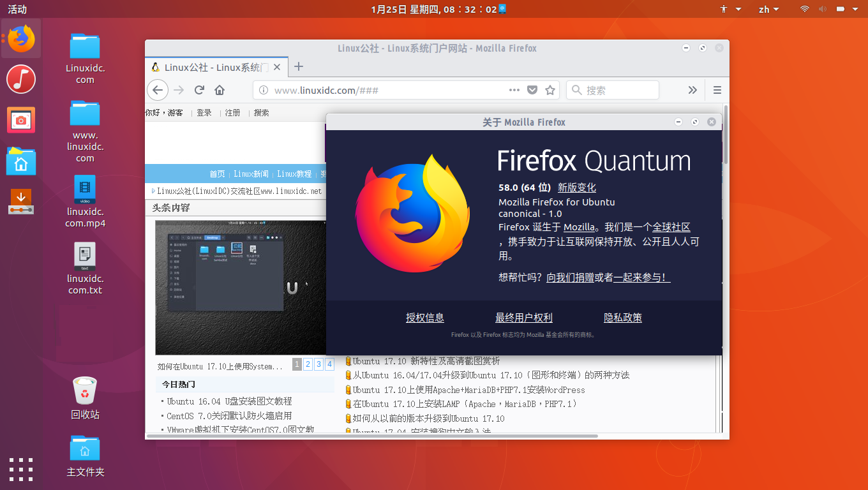Open Ubuntu 17.10 新特性及高清截图赏析 article
This screenshot has width=868, height=490.
[x=426, y=361]
